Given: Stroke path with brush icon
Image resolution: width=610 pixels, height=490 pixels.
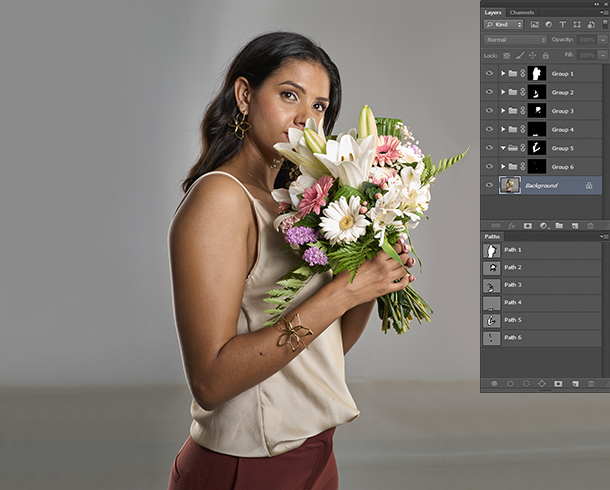Looking at the screenshot, I should (510, 383).
